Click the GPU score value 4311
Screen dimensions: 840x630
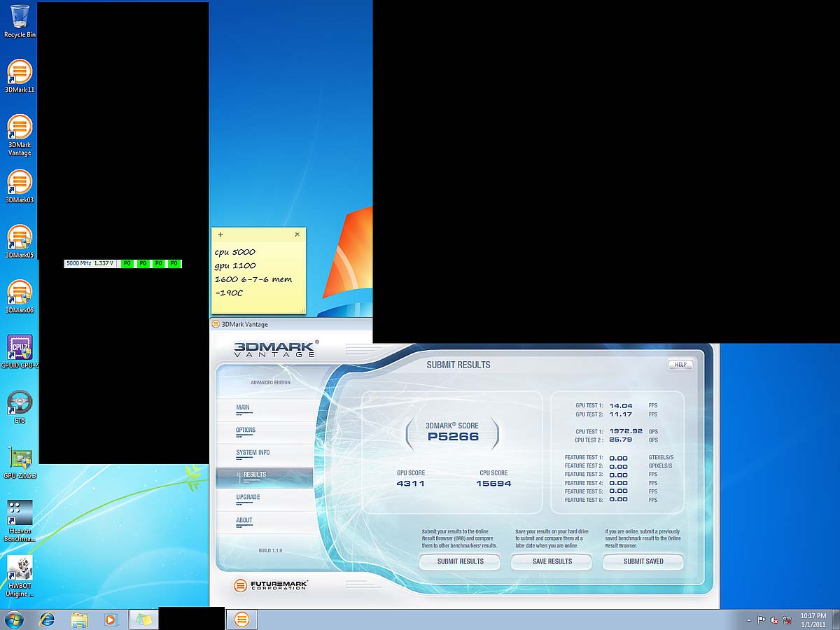pos(410,483)
